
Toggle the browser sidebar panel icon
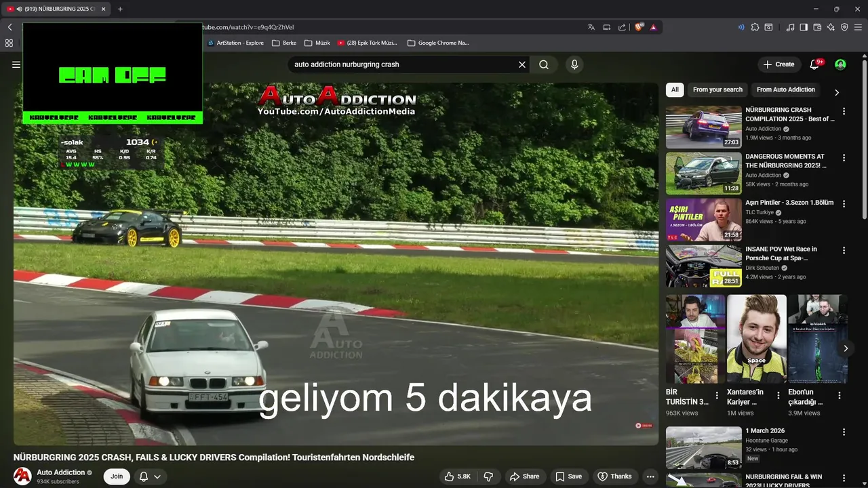pyautogui.click(x=804, y=27)
